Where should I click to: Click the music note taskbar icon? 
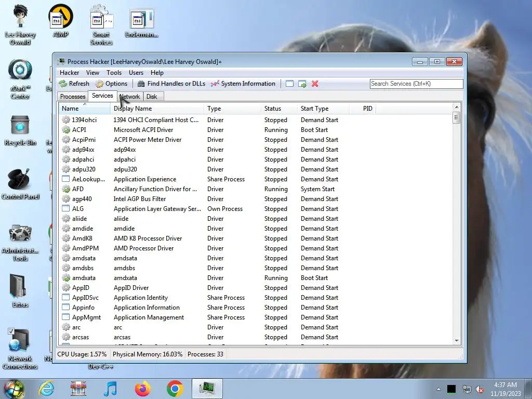pyautogui.click(x=110, y=389)
